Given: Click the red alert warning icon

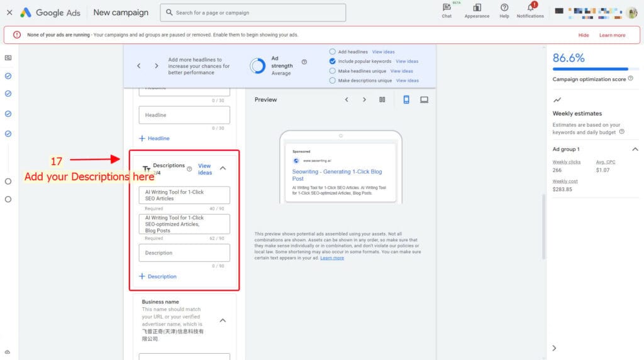Looking at the screenshot, I should click(x=17, y=35).
